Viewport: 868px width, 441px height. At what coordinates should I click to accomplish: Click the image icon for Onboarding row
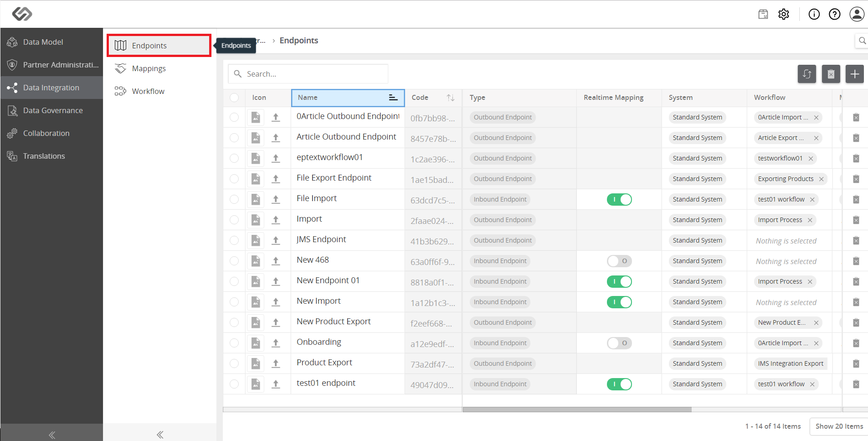256,343
